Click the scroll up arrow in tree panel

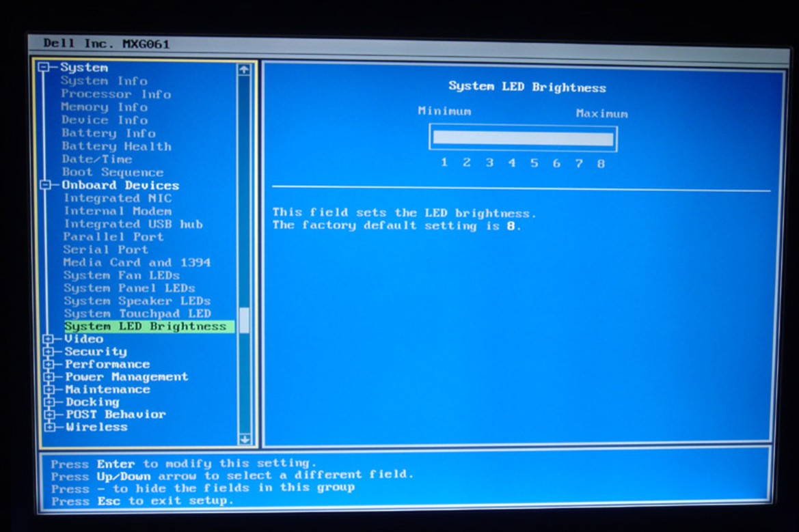point(243,69)
